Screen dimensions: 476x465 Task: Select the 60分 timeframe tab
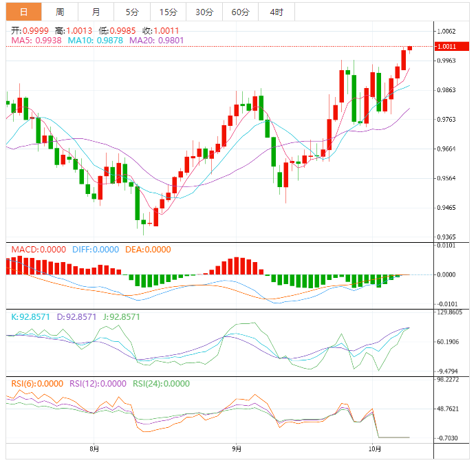point(240,12)
